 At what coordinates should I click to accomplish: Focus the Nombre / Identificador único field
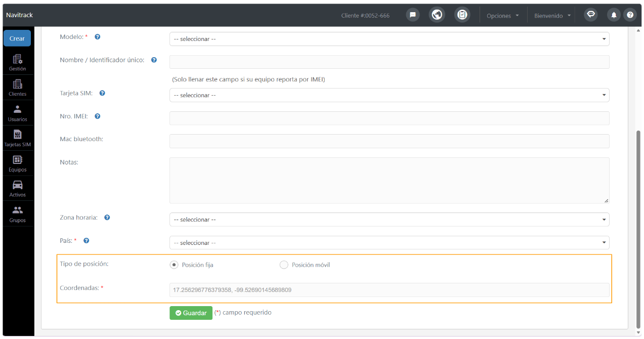point(389,62)
